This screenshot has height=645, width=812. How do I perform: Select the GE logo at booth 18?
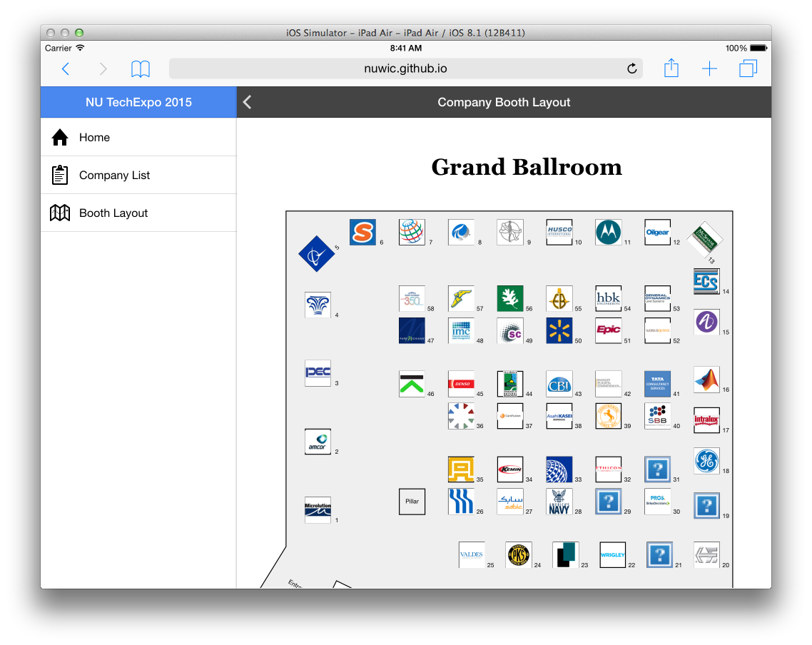tap(706, 461)
